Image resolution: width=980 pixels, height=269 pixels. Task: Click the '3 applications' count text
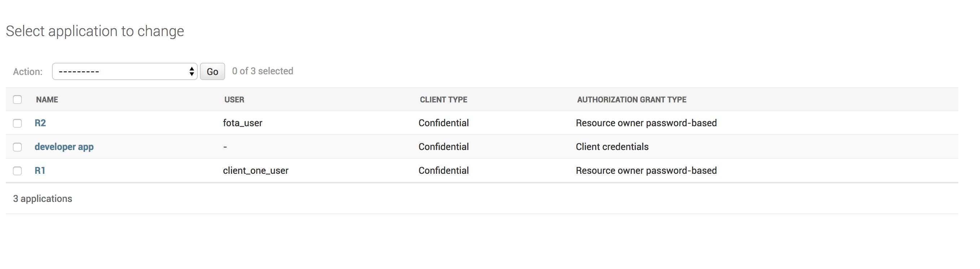[x=43, y=199]
